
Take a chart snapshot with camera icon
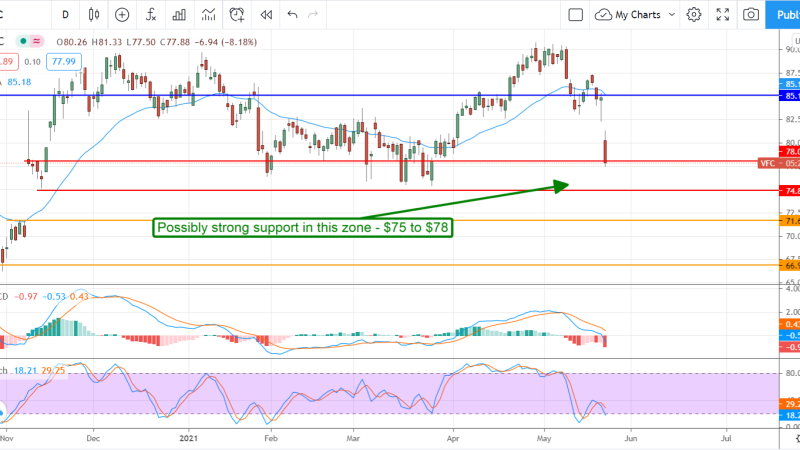(751, 15)
